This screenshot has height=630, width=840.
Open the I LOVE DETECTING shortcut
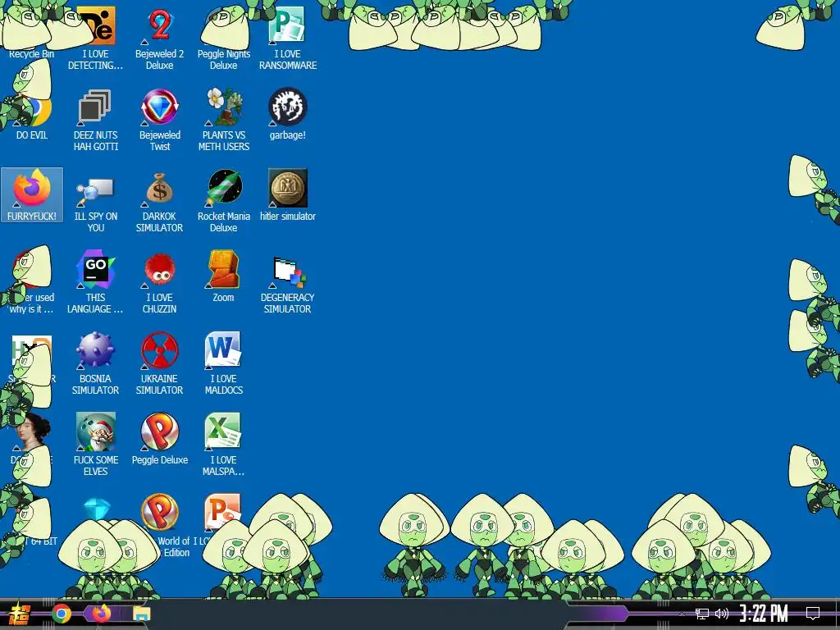pos(95,38)
